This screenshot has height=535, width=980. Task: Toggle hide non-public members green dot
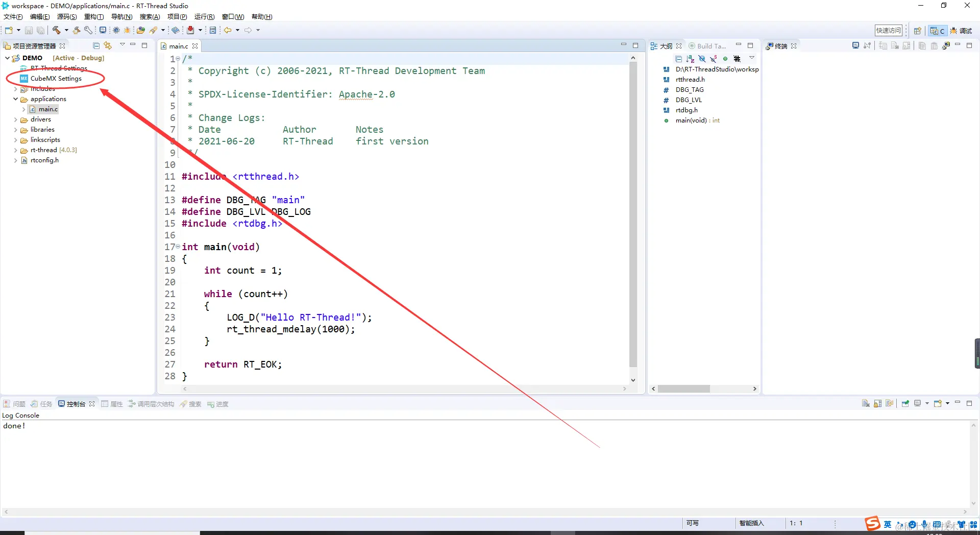pos(725,59)
